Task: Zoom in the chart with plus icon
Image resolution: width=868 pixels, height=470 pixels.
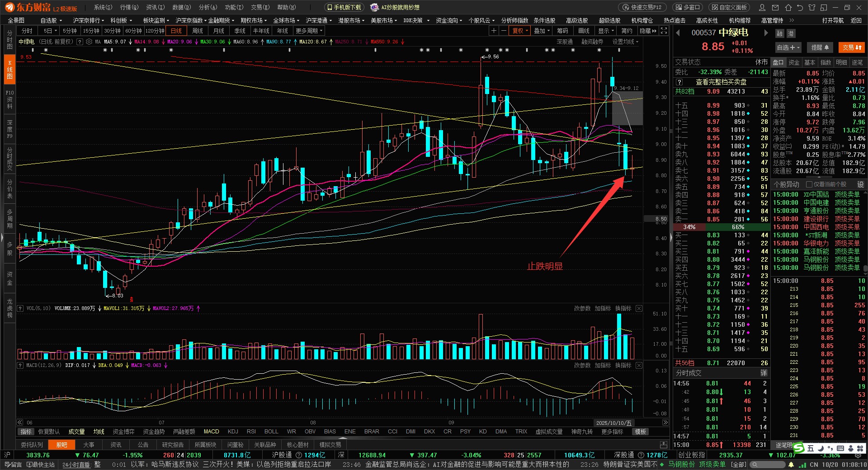Action: click(x=494, y=31)
